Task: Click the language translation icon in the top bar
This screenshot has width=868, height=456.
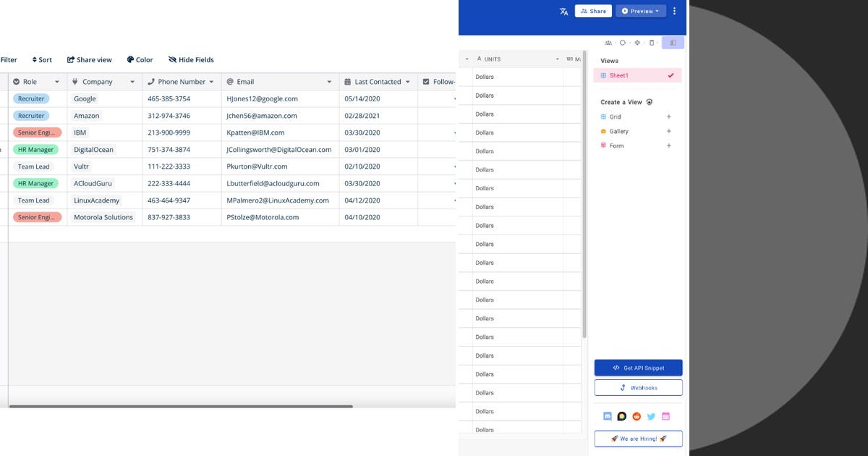Action: pyautogui.click(x=563, y=12)
